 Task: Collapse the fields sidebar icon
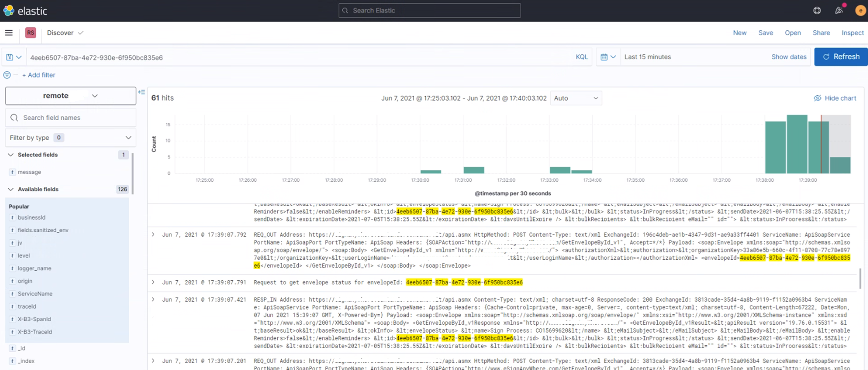(142, 92)
